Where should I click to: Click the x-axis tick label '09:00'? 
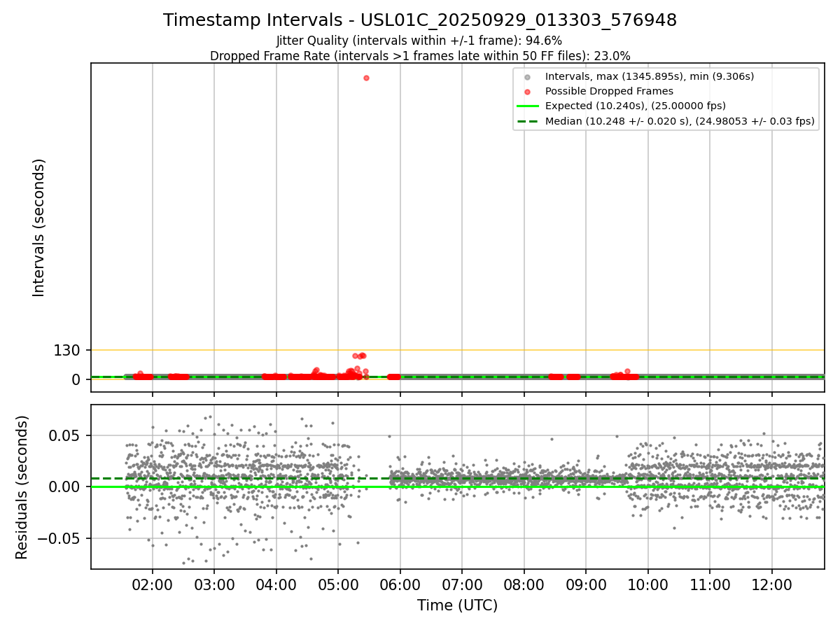pyautogui.click(x=586, y=584)
